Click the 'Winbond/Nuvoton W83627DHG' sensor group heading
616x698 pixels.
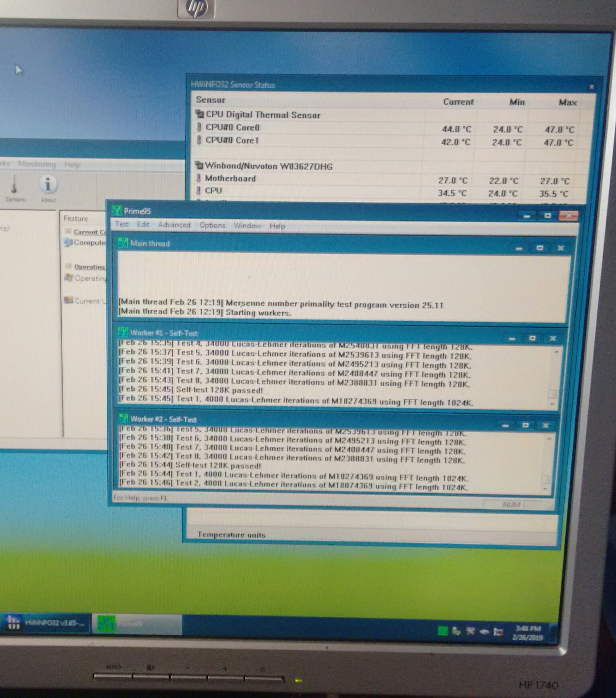pyautogui.click(x=269, y=166)
